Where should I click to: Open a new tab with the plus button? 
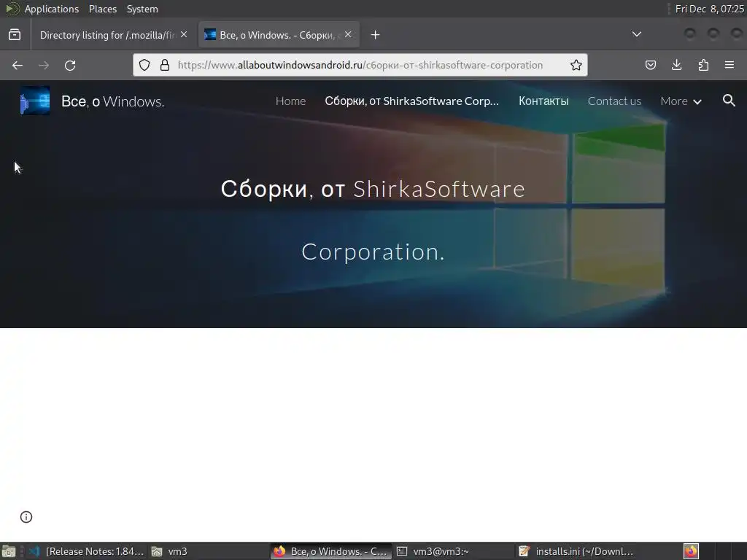[x=376, y=35]
